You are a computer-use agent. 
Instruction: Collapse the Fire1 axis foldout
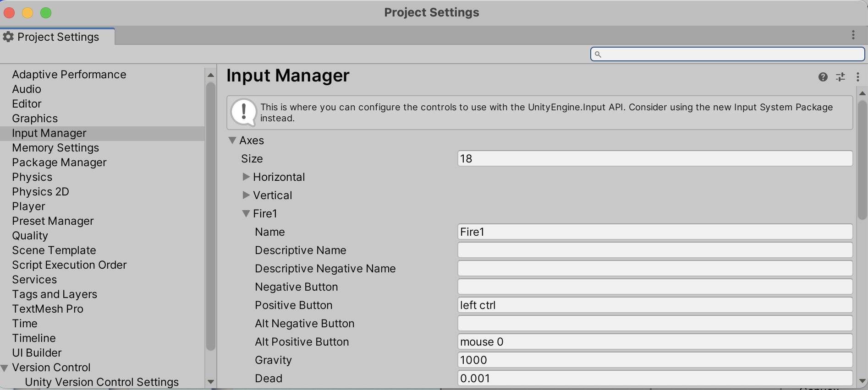246,214
